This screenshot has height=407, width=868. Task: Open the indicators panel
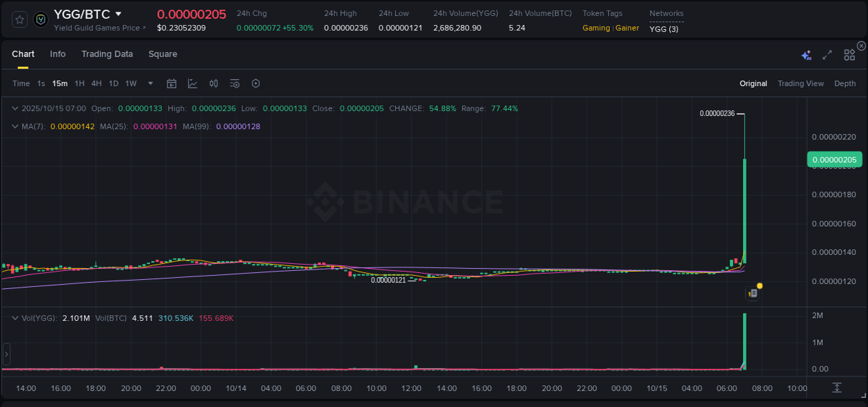coord(234,83)
